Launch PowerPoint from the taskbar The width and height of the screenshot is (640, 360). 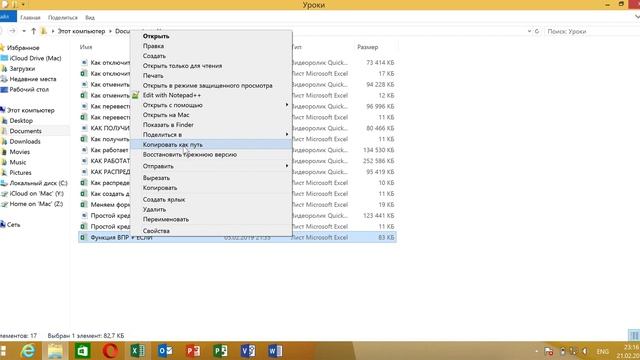tap(193, 351)
